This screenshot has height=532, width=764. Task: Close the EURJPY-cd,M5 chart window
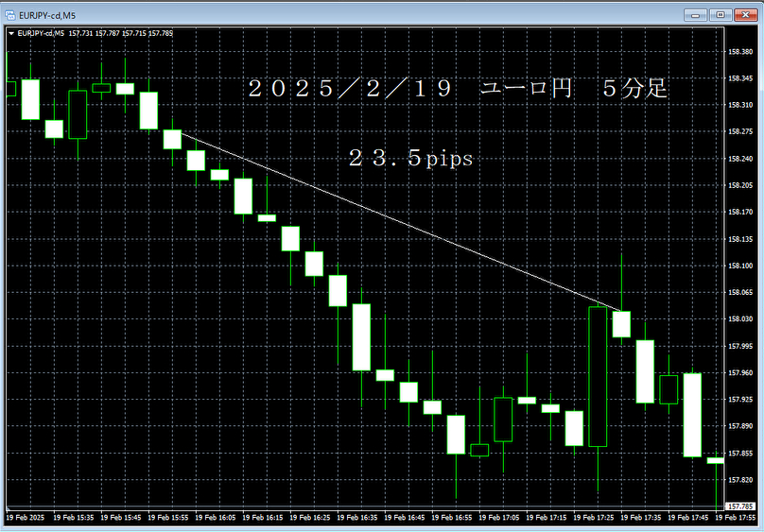tap(743, 14)
